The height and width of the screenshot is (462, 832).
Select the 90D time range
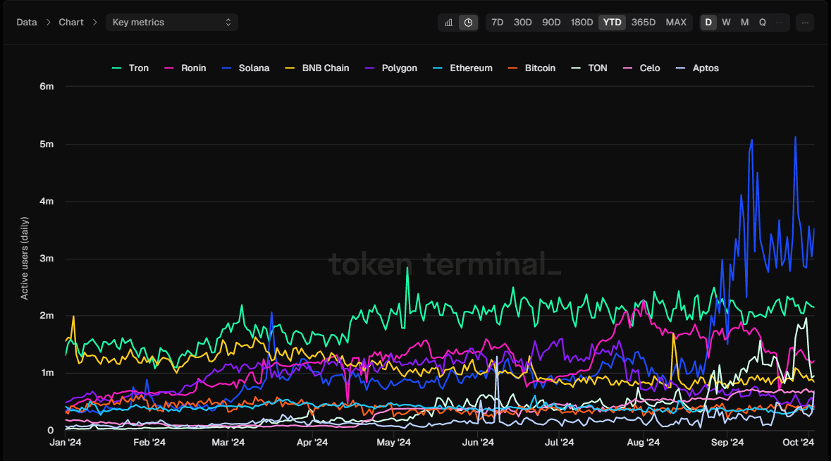point(551,22)
